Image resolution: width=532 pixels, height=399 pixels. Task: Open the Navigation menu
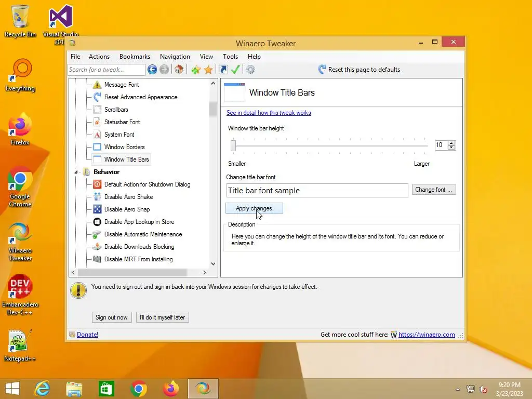click(x=175, y=57)
